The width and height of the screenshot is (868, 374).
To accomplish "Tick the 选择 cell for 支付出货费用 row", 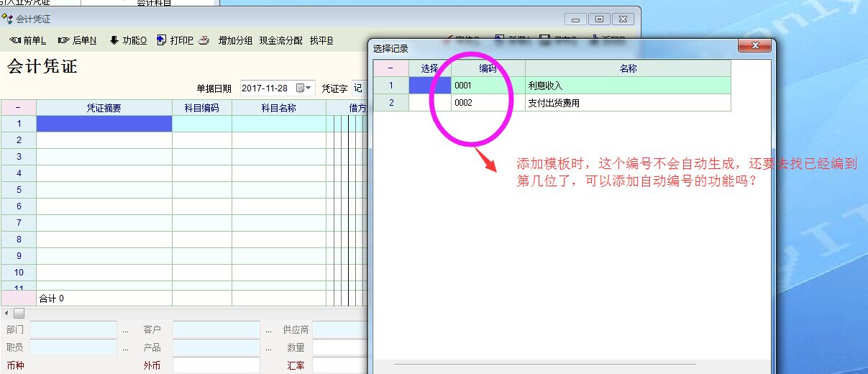I will pos(429,103).
